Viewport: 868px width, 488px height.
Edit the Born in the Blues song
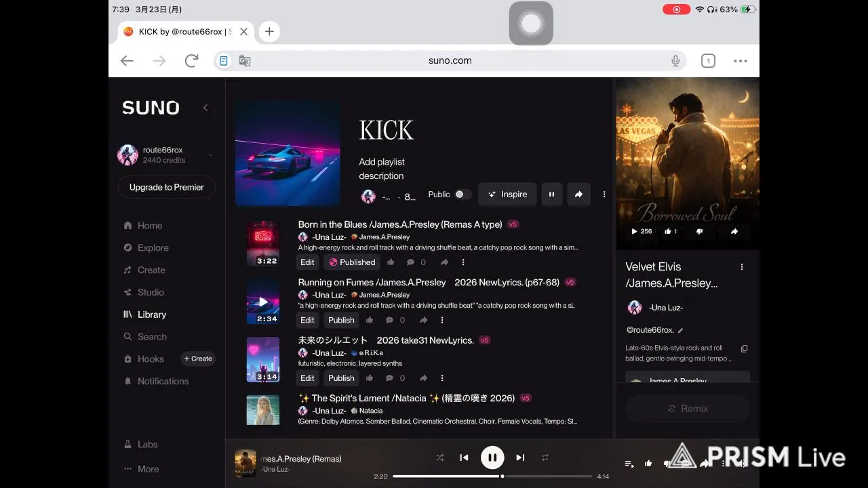(307, 262)
